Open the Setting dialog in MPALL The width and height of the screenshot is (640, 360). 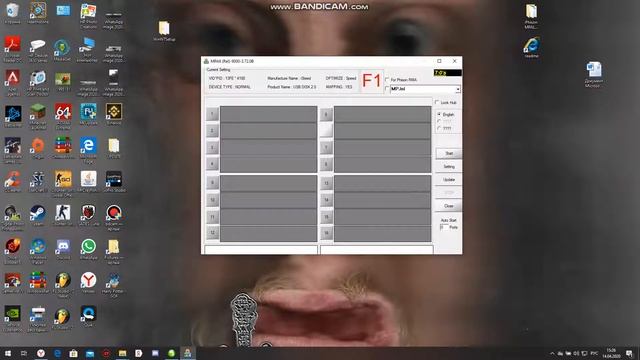[449, 167]
